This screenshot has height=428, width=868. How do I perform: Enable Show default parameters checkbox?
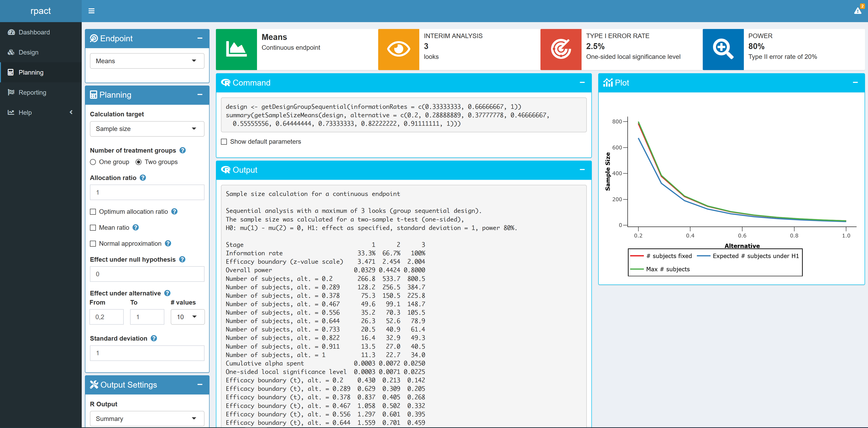[224, 142]
